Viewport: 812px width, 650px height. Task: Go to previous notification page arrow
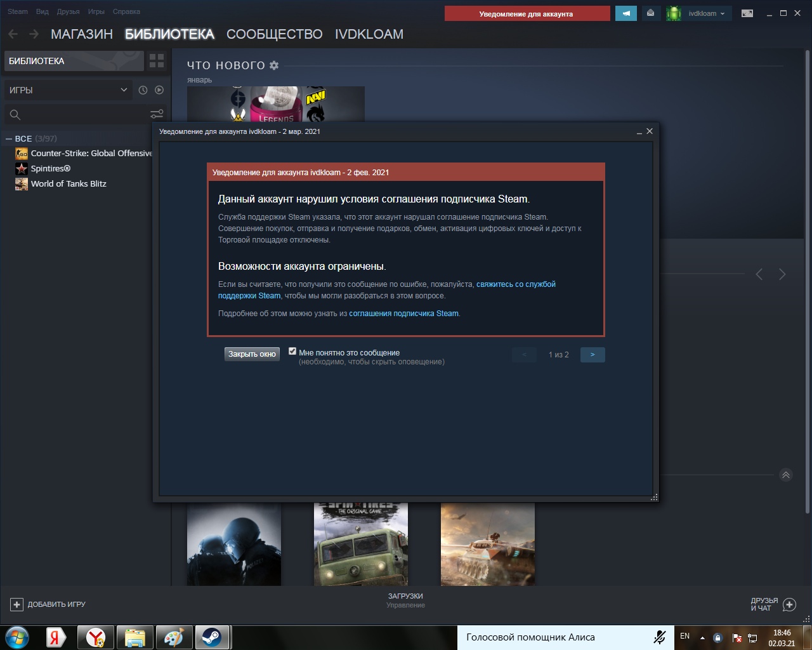(524, 355)
